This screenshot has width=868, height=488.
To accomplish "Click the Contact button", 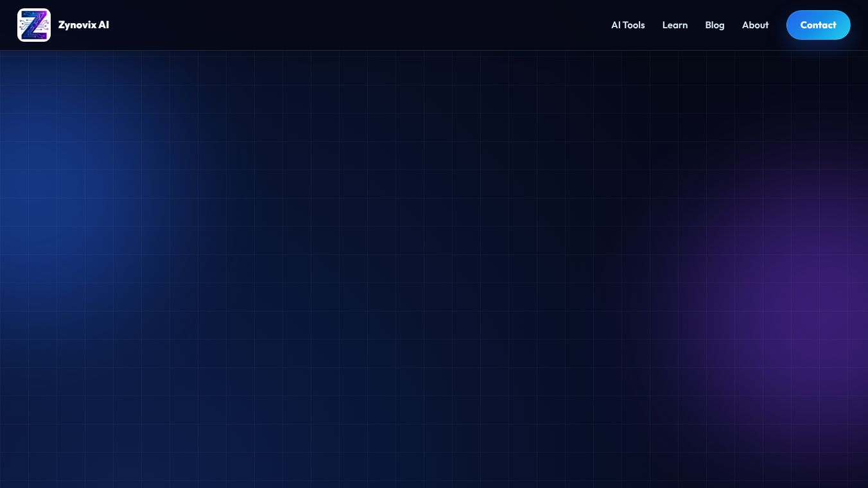I will coord(818,25).
